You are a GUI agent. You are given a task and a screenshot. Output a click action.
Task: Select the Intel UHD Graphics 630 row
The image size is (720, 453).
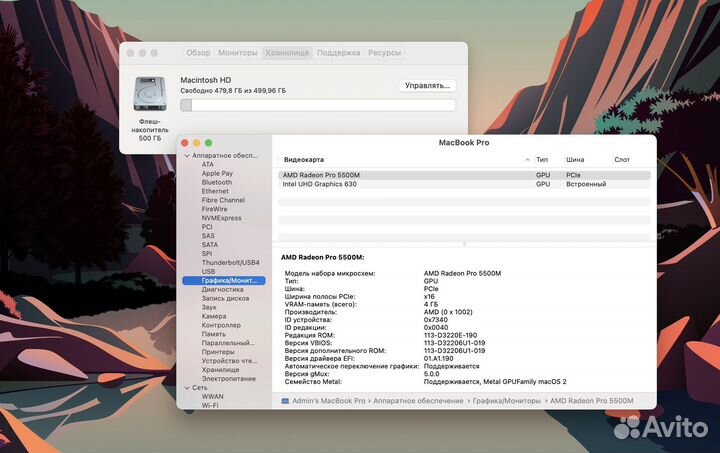pyautogui.click(x=464, y=184)
